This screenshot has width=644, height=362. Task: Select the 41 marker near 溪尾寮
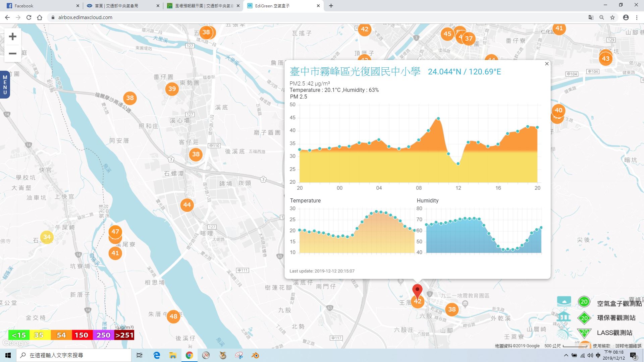115,253
